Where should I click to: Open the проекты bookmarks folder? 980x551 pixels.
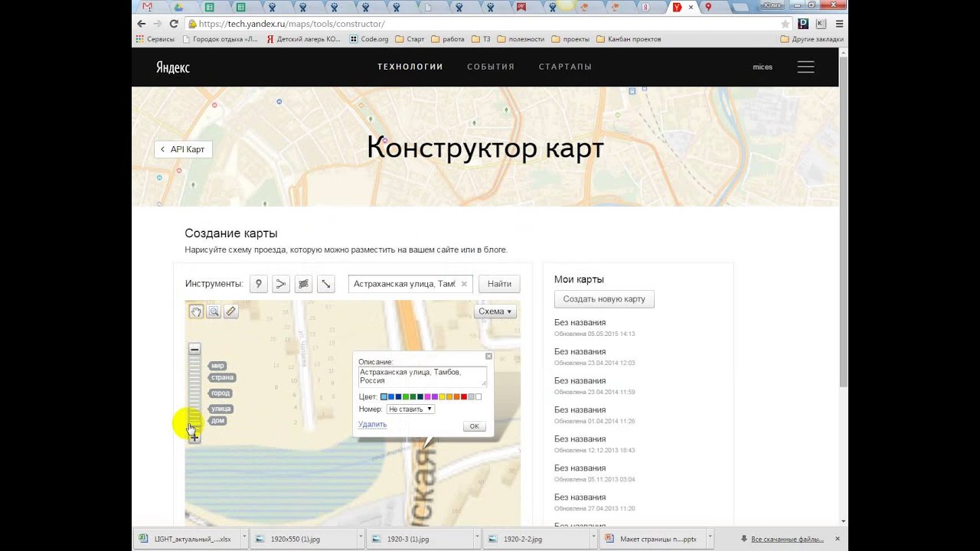[570, 39]
